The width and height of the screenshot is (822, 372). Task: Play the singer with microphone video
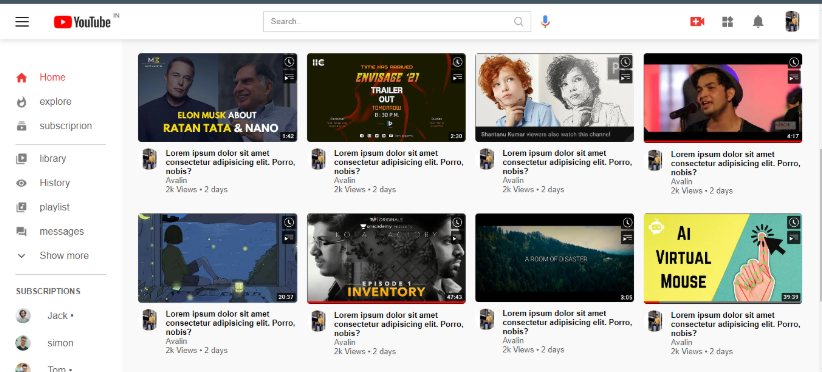723,97
